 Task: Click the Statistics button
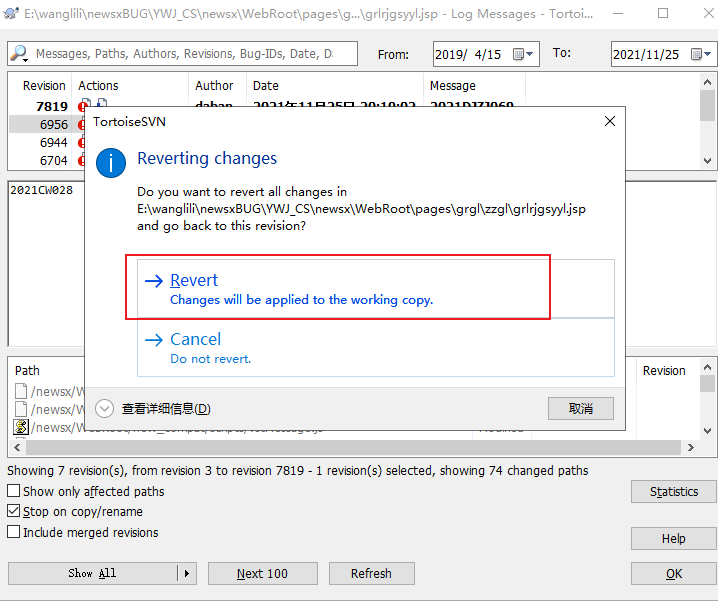tap(673, 491)
